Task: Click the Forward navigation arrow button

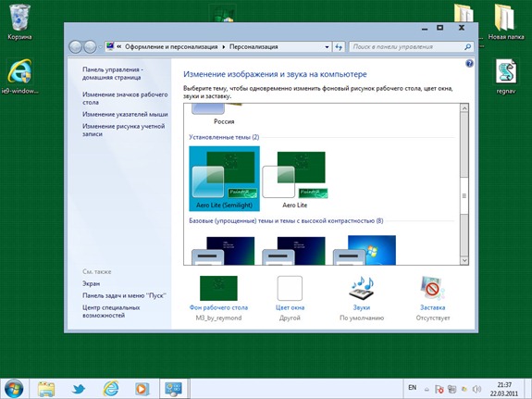Action: [90, 47]
